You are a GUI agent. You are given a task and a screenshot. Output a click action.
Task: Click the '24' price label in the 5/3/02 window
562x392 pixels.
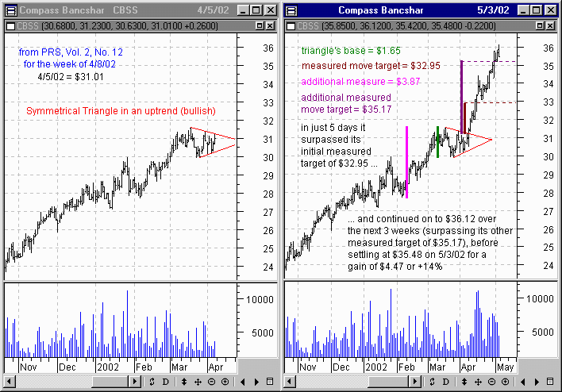point(549,266)
